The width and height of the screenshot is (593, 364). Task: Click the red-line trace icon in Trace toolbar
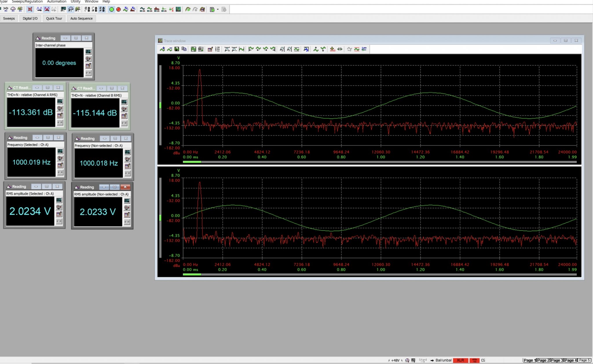(357, 49)
